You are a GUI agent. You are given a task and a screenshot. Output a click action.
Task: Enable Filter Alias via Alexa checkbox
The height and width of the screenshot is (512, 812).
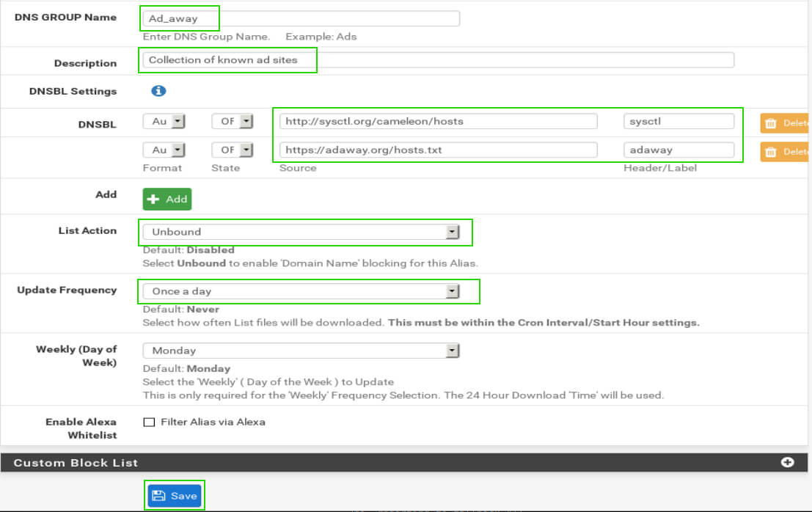tap(149, 423)
